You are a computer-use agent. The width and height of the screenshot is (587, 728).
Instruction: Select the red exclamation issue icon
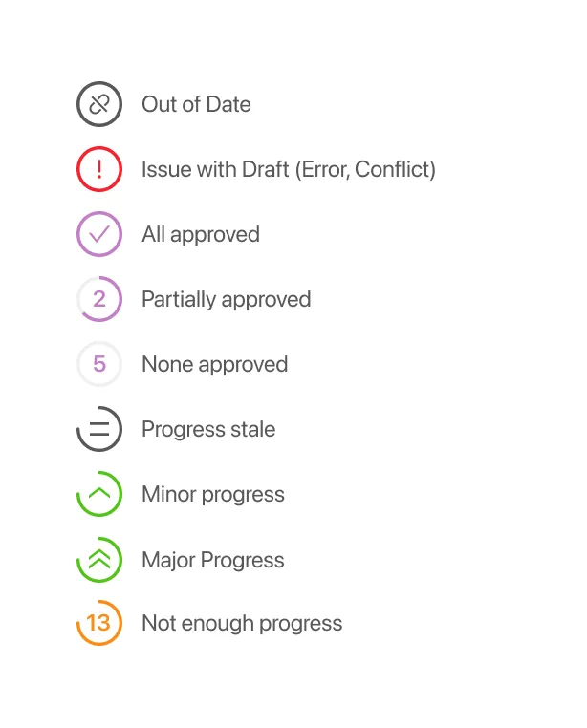click(99, 169)
